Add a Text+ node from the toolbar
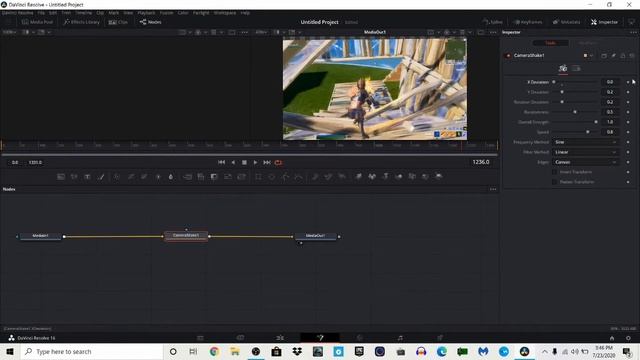Screen dimensions: 640x360 coord(87,177)
